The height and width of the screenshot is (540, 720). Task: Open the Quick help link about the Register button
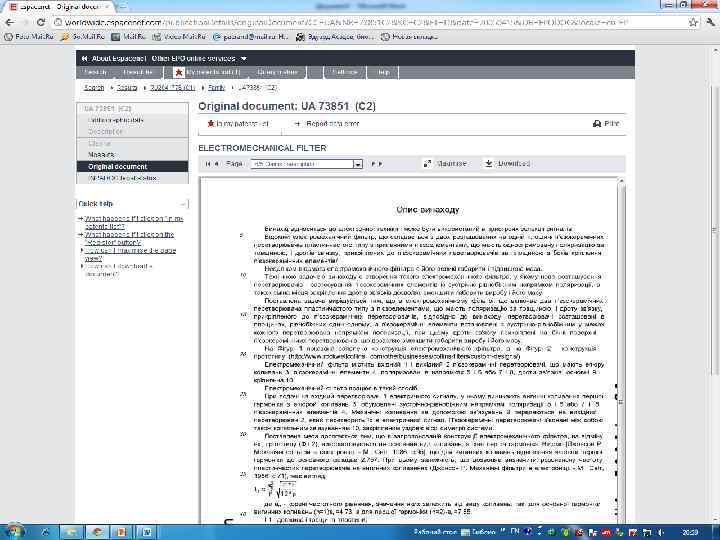[129, 238]
